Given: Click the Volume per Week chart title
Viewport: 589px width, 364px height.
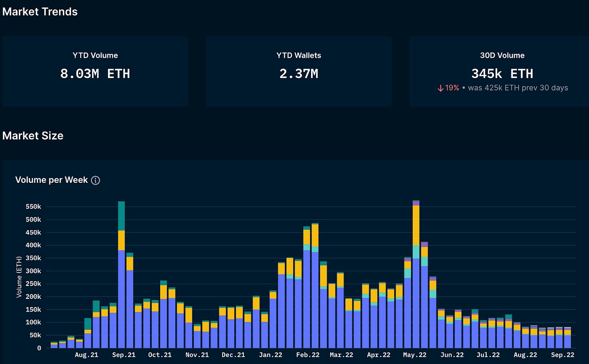Looking at the screenshot, I should pyautogui.click(x=51, y=180).
